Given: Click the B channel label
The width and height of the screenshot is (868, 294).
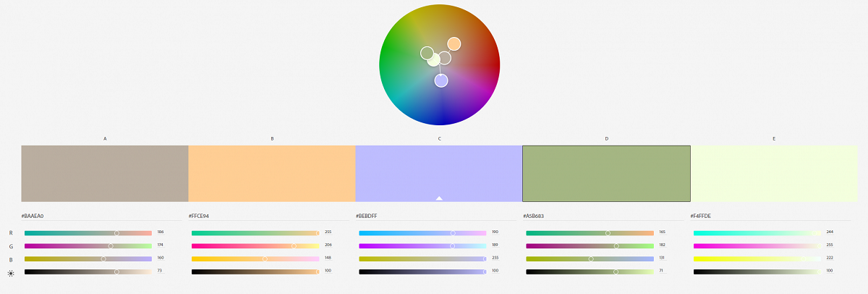Looking at the screenshot, I should [x=10, y=259].
